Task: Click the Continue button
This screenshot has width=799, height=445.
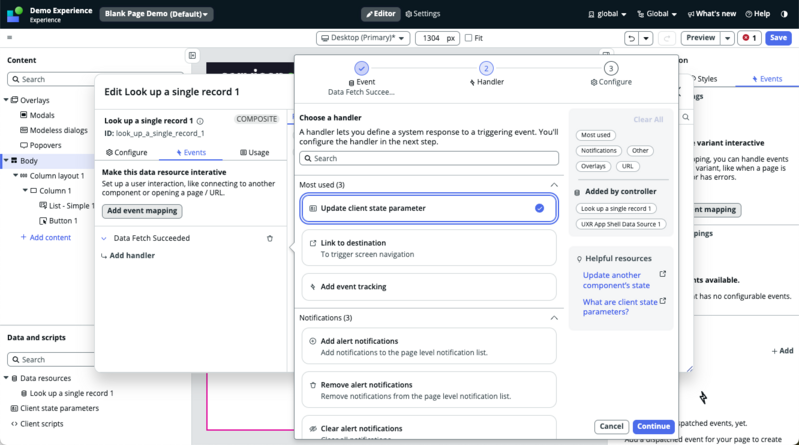Action: pyautogui.click(x=653, y=426)
